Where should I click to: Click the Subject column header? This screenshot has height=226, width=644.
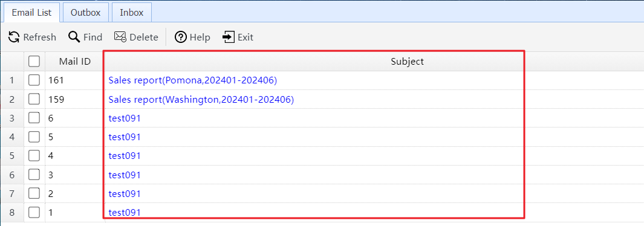click(x=407, y=62)
